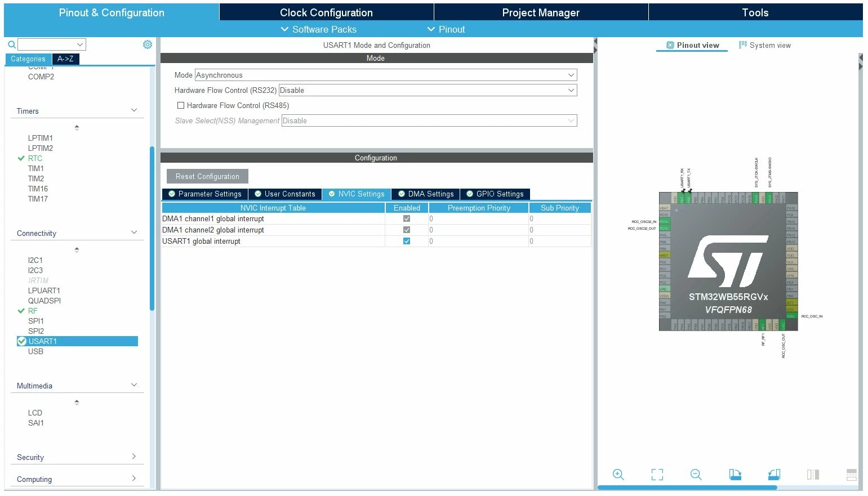Toggle DMA1 channel1 global interrupt enabled checkbox
The width and height of the screenshot is (868, 496).
click(x=407, y=218)
